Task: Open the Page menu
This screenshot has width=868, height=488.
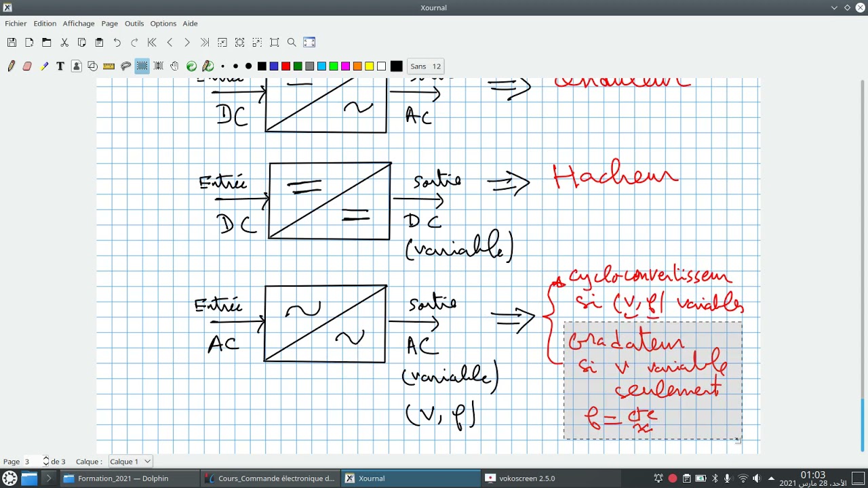Action: (110, 23)
